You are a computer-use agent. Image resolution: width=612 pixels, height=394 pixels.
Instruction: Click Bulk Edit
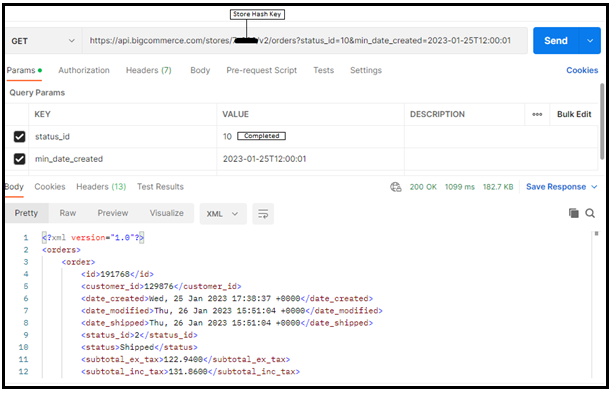tap(574, 114)
